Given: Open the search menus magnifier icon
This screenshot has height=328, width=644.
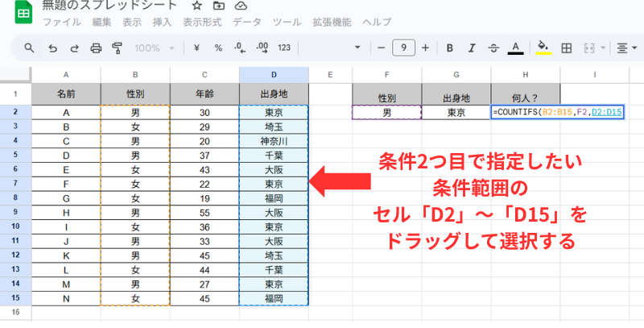Looking at the screenshot, I should click(29, 48).
